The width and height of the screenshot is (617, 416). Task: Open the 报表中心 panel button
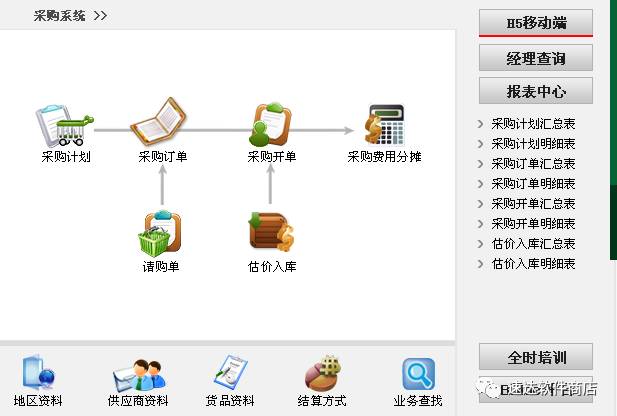click(536, 91)
